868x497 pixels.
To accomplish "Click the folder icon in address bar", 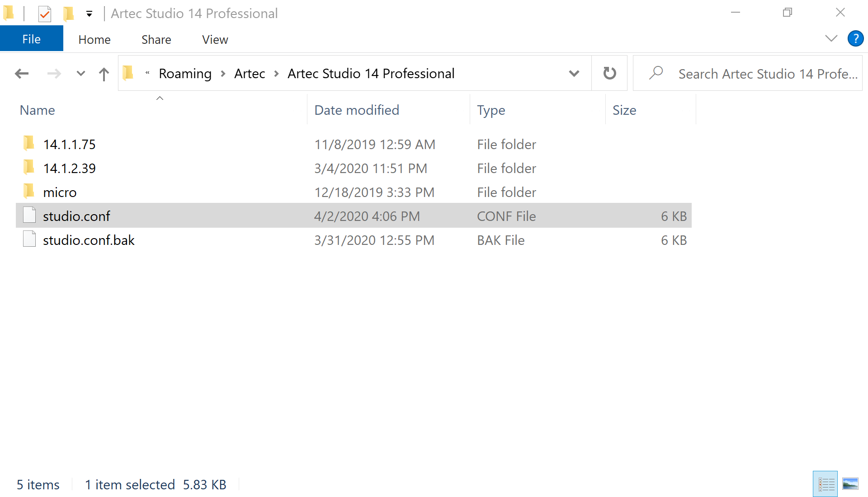I will click(128, 73).
